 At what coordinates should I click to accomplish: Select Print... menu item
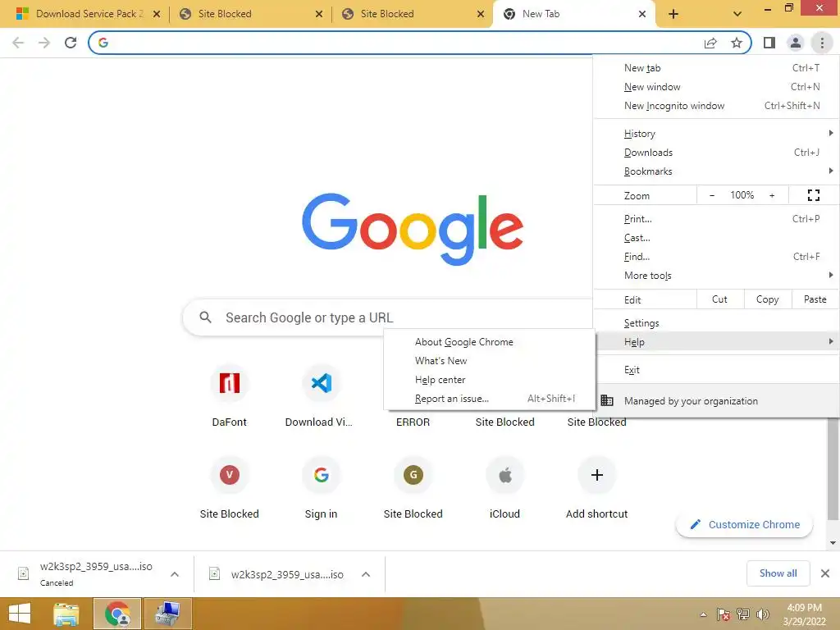point(716,218)
